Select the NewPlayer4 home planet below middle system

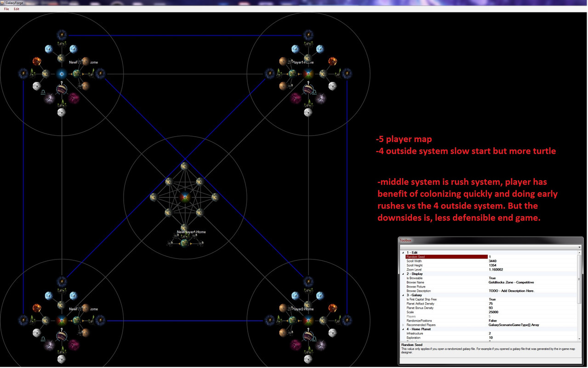185,243
